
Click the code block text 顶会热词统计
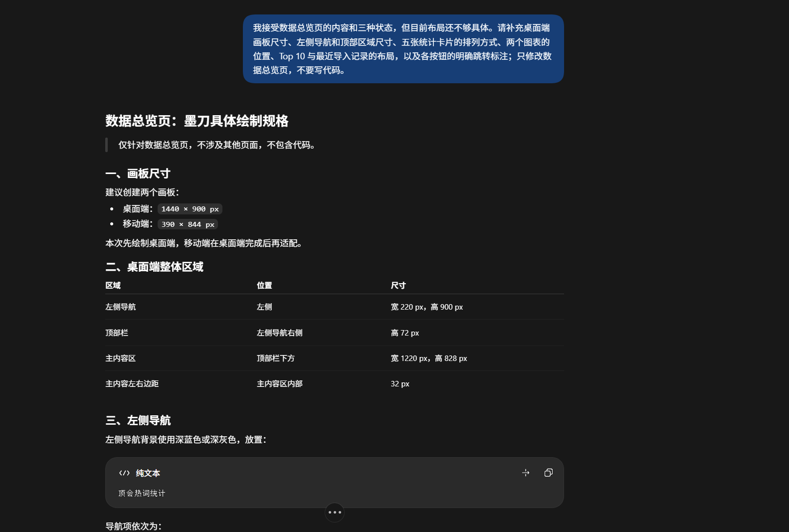(142, 493)
